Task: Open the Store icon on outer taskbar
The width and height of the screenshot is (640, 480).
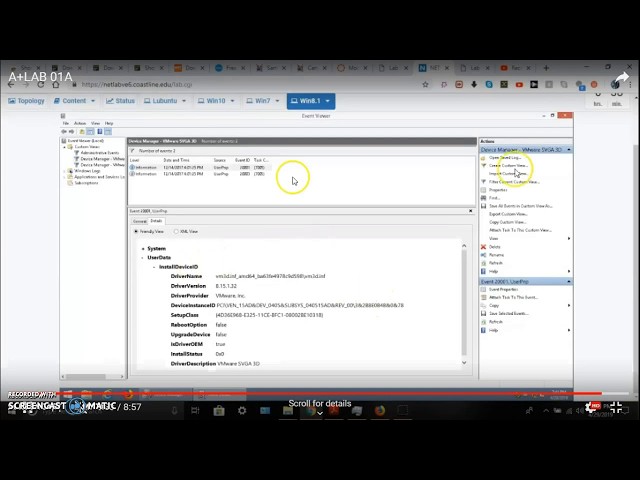Action: pyautogui.click(x=219, y=411)
